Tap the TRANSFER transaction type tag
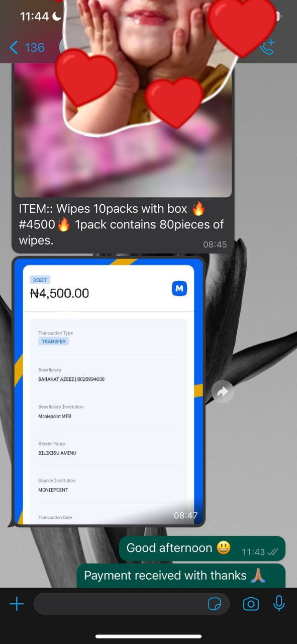The width and height of the screenshot is (297, 644). (53, 341)
